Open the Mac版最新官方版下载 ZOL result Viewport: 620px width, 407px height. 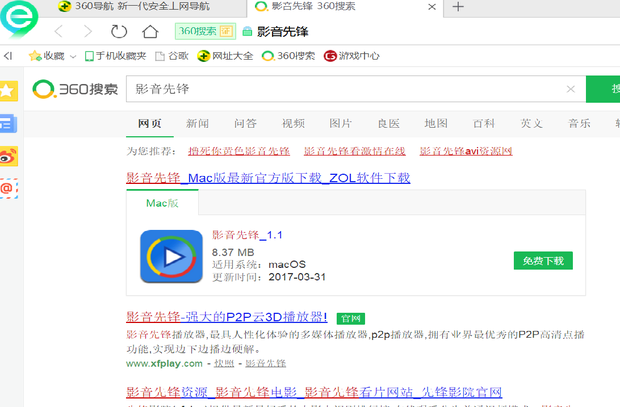268,178
